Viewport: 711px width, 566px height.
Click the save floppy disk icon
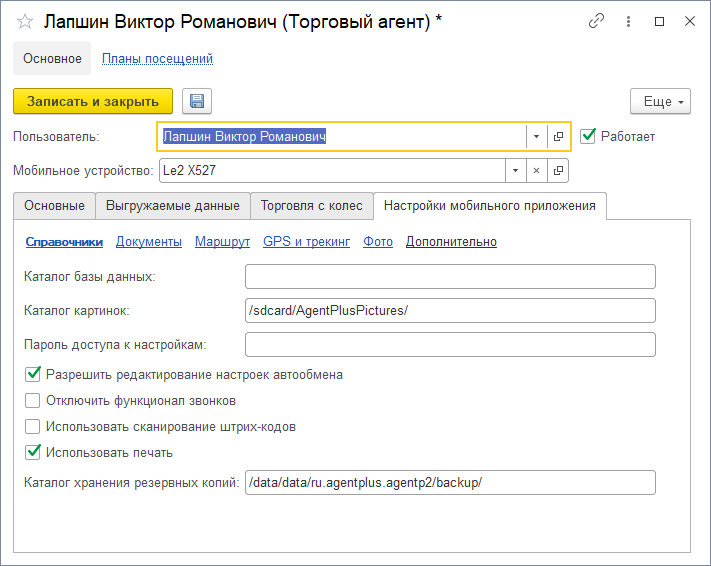click(x=196, y=101)
